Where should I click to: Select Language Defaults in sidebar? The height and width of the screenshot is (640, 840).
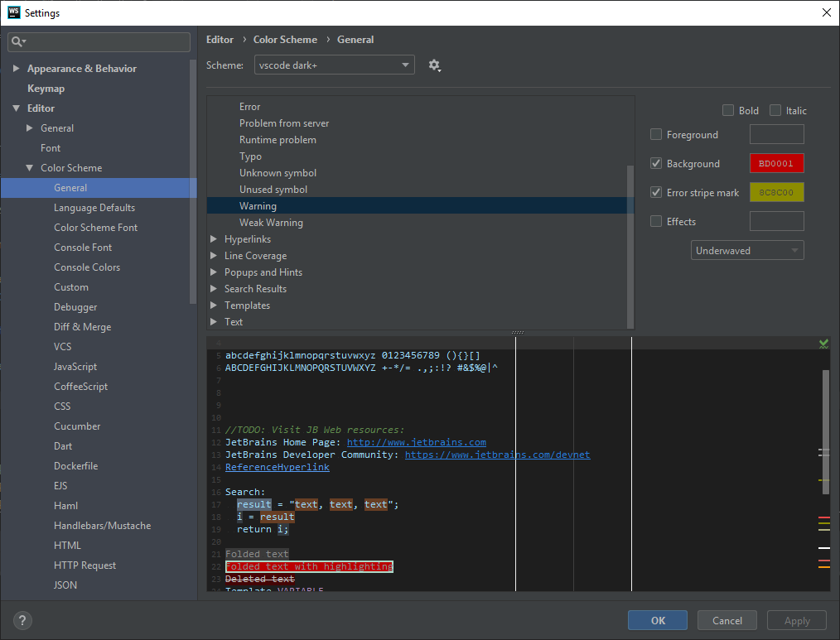[x=94, y=208]
